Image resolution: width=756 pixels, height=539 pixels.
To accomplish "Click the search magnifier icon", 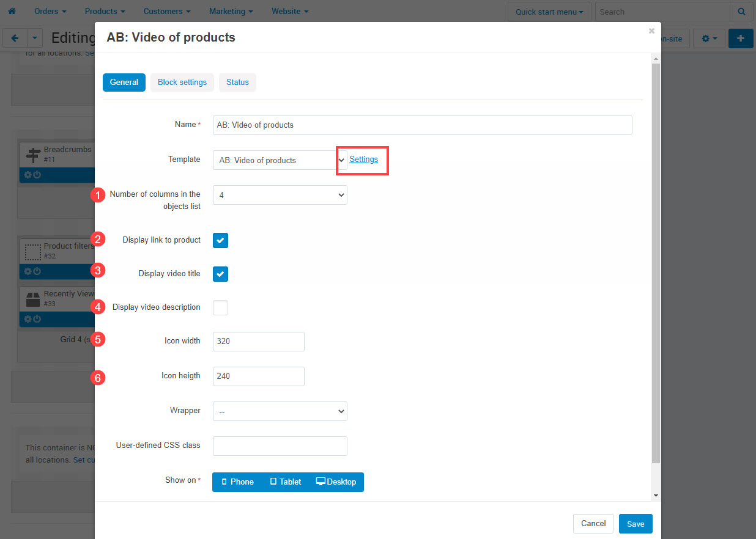I will click(x=741, y=12).
